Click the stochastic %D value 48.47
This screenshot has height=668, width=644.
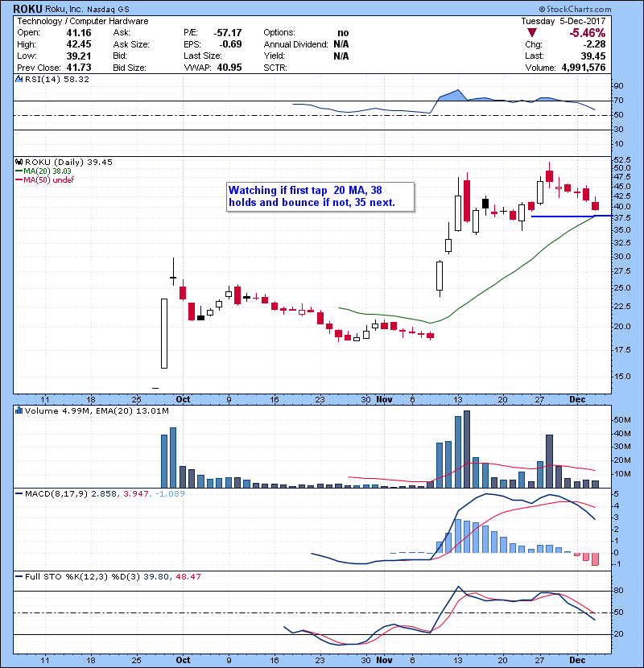pos(188,576)
